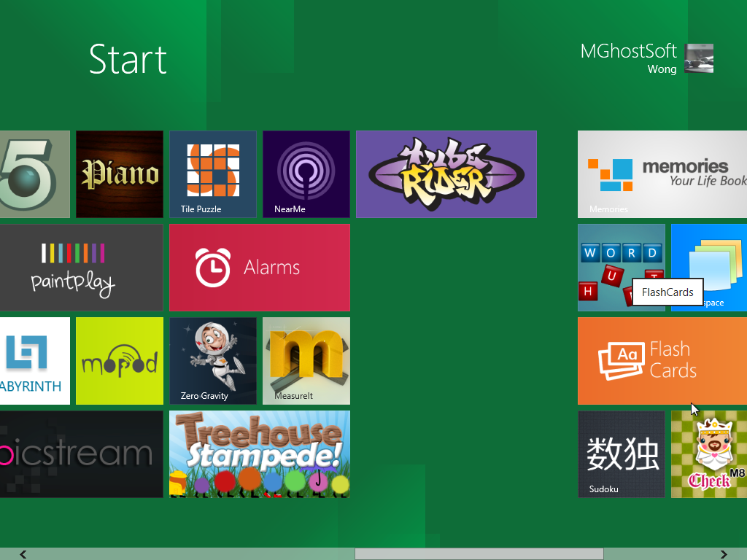747x560 pixels.
Task: Open the Piano app tile
Action: pyautogui.click(x=120, y=174)
